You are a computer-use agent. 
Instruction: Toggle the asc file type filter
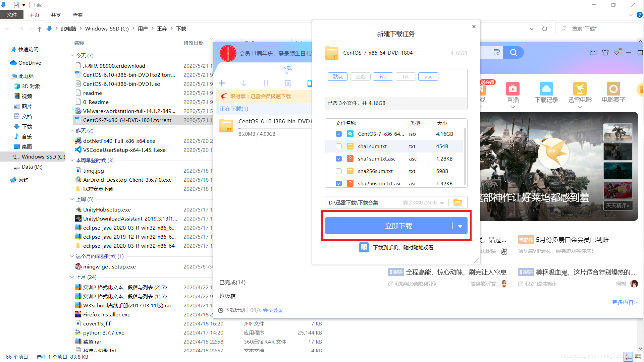tap(428, 77)
